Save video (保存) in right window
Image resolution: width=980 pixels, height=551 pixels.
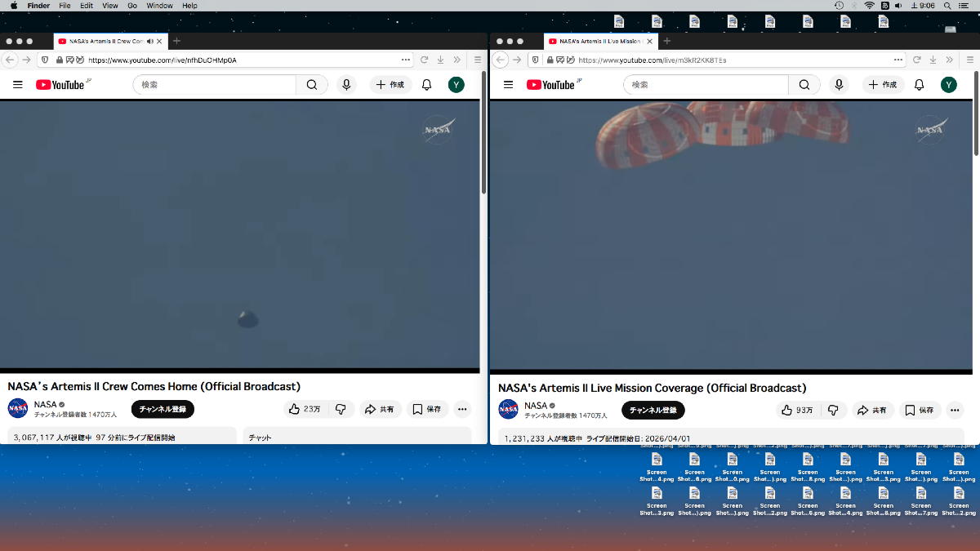tap(919, 410)
